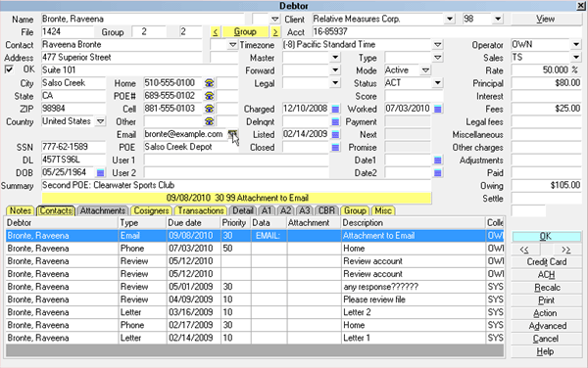The width and height of the screenshot is (588, 368).
Task: Click the Advanced button
Action: [547, 326]
